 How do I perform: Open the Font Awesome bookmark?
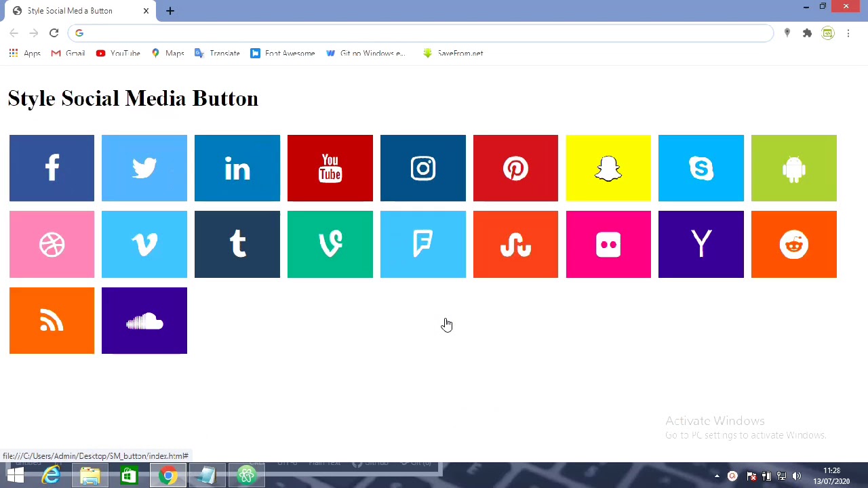tap(283, 53)
